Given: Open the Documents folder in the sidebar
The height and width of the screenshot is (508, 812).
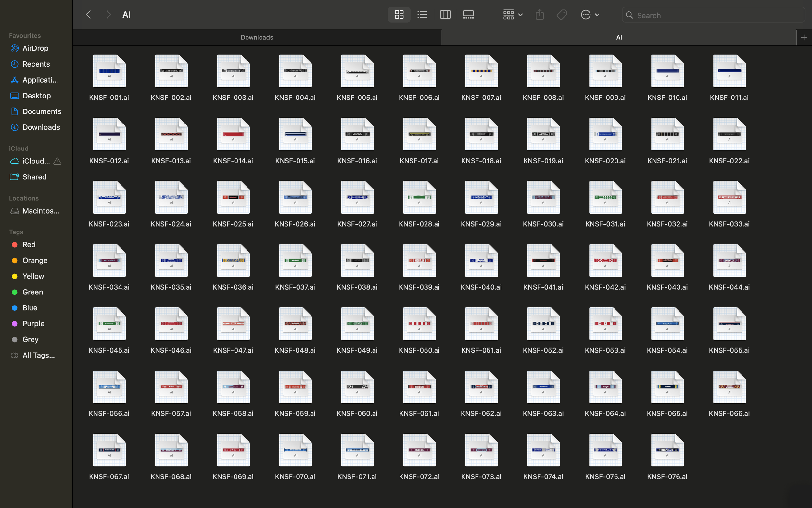Looking at the screenshot, I should point(42,111).
